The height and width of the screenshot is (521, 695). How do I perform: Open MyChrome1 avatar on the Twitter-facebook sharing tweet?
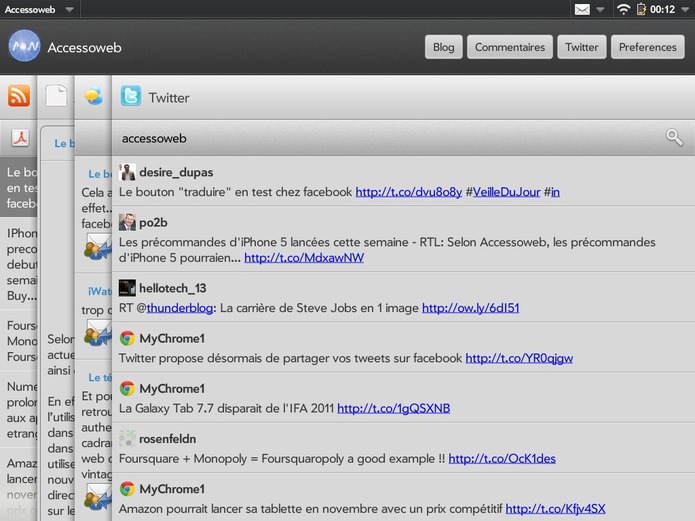127,338
